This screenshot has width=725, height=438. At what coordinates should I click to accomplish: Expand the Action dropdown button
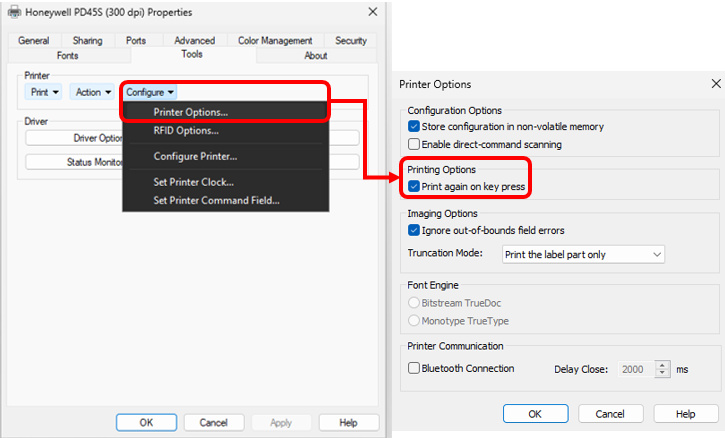92,92
